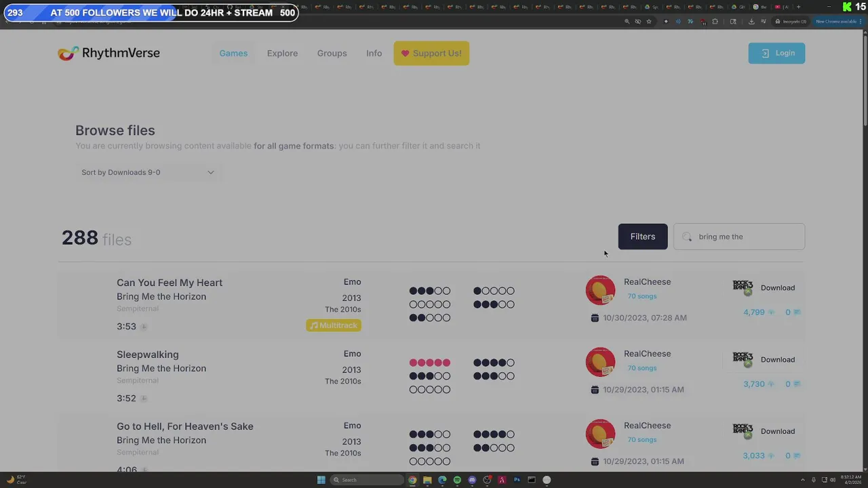This screenshot has width=868, height=488.
Task: Click the browser bookmark star icon
Action: point(649,22)
